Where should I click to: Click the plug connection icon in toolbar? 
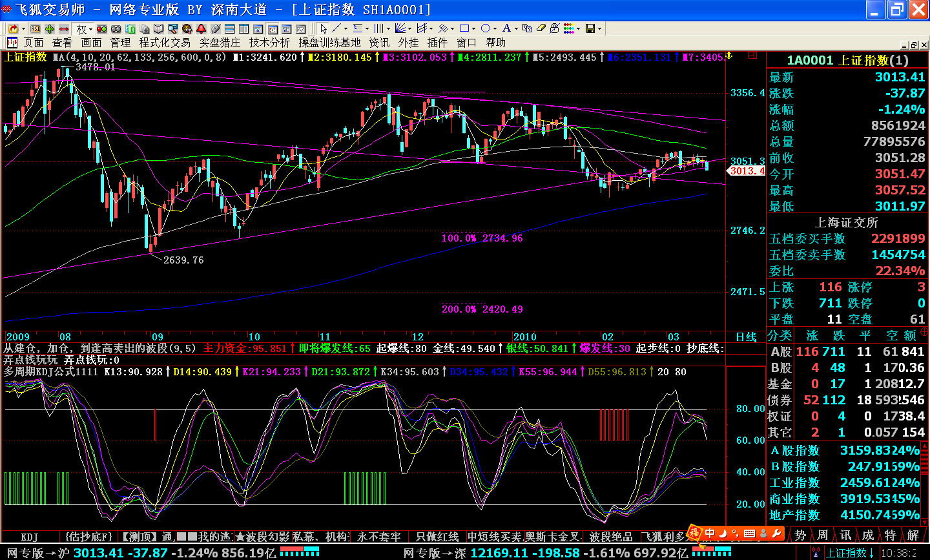click(x=215, y=29)
